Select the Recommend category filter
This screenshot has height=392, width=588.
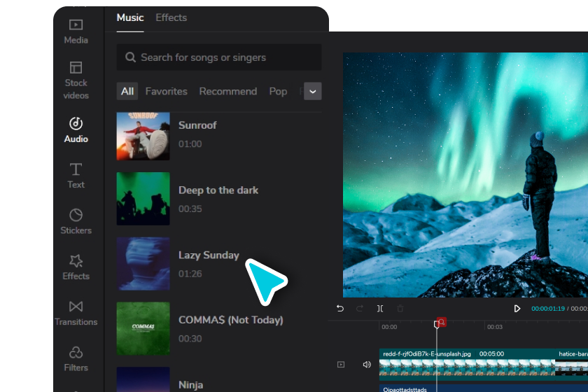228,91
